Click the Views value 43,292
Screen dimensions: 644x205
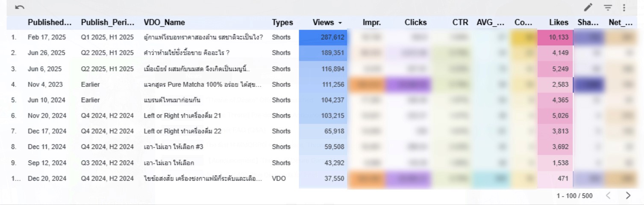pyautogui.click(x=334, y=163)
